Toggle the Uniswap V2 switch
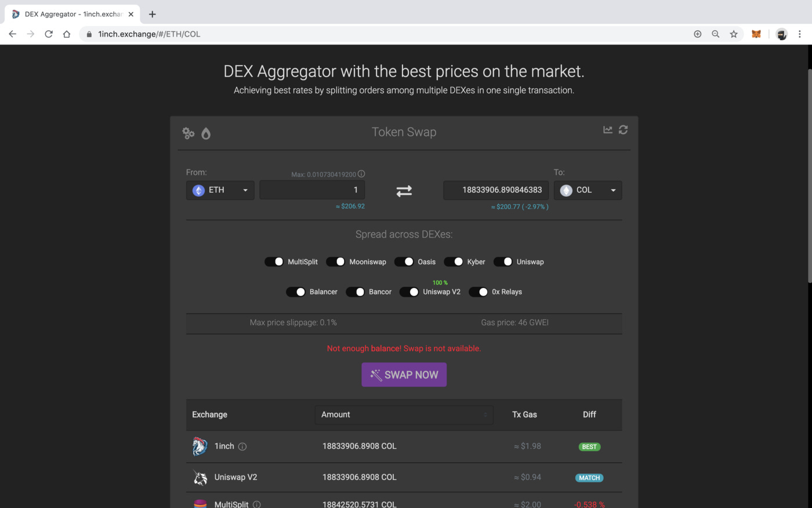The height and width of the screenshot is (508, 812). (x=409, y=292)
